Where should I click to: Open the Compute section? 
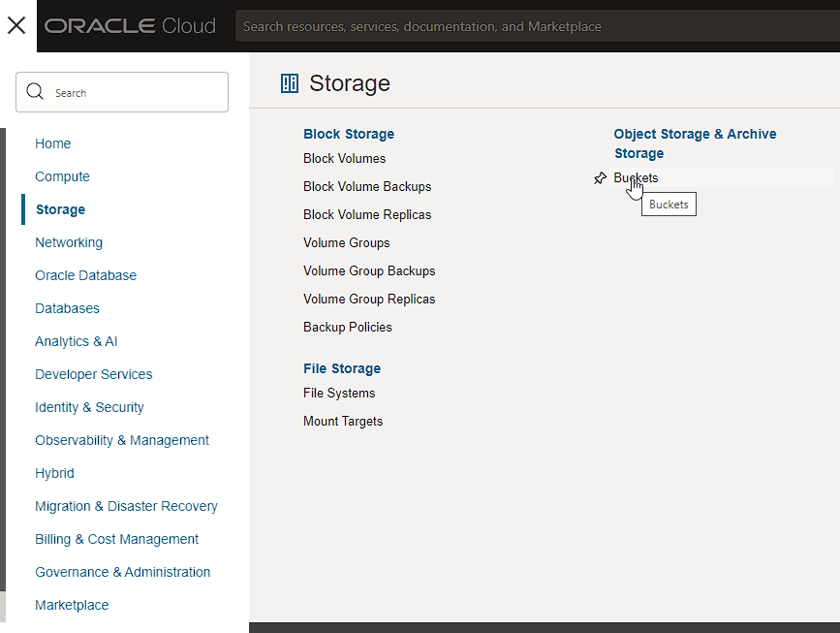62,176
